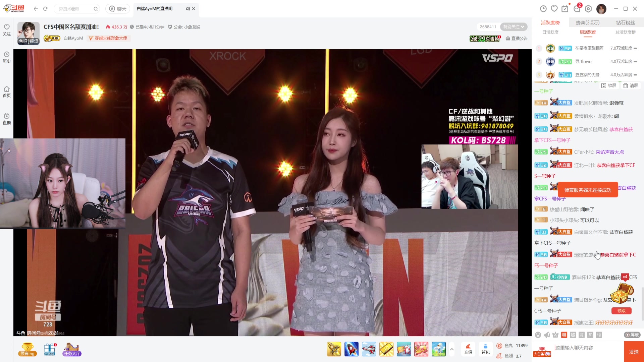Open 直播公告 announcement

pos(517,39)
